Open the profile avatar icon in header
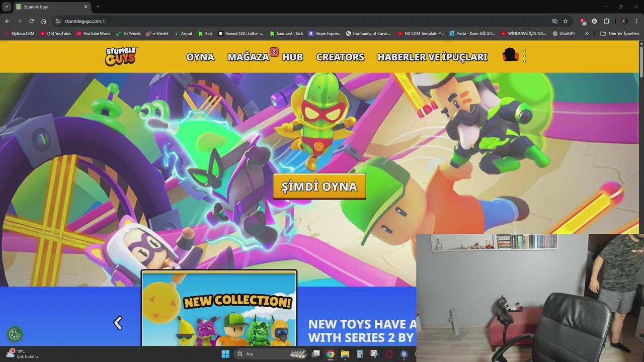The height and width of the screenshot is (362, 644). pos(510,55)
